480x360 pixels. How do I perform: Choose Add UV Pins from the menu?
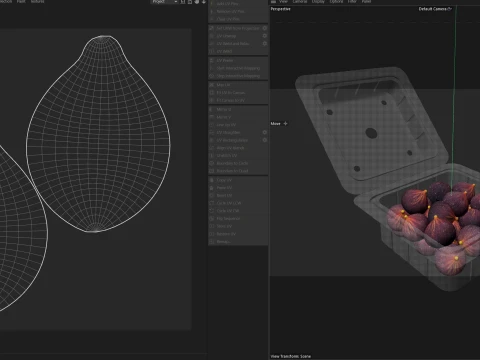(238, 4)
